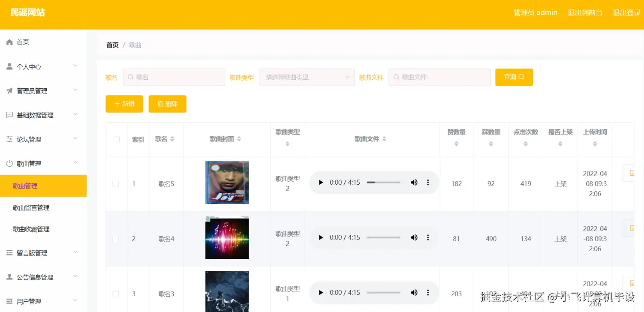Select the 首页 home icon in sidebar
The width and height of the screenshot is (644, 312).
pos(10,42)
